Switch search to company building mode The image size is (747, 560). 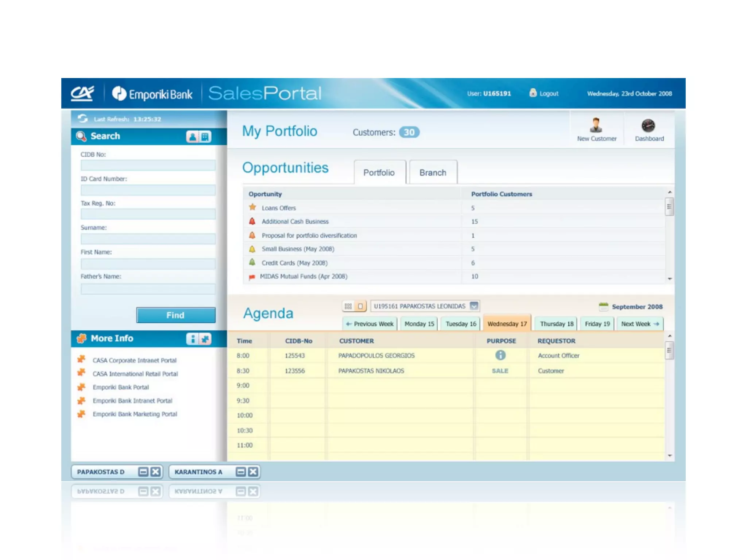[x=205, y=137]
